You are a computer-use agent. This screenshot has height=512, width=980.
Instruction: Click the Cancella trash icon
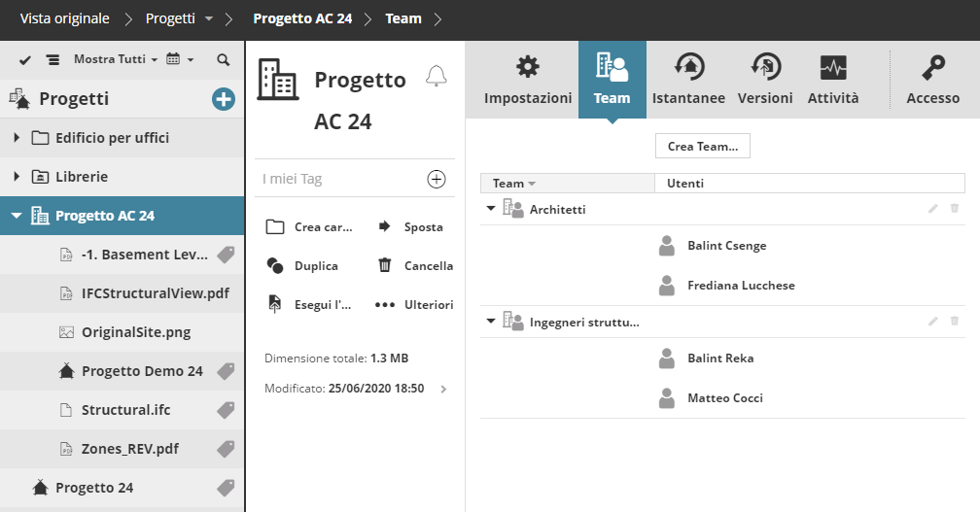(385, 265)
